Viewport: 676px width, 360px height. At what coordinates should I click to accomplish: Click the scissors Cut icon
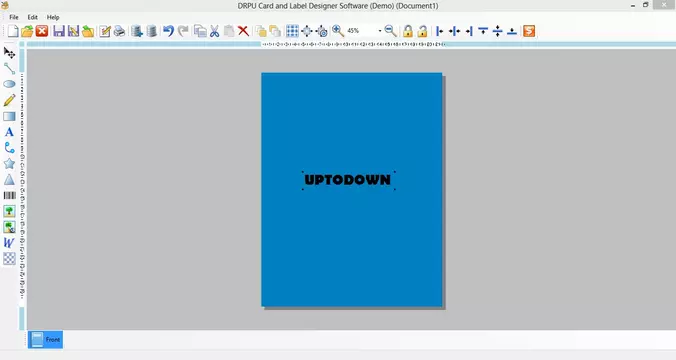(x=214, y=31)
